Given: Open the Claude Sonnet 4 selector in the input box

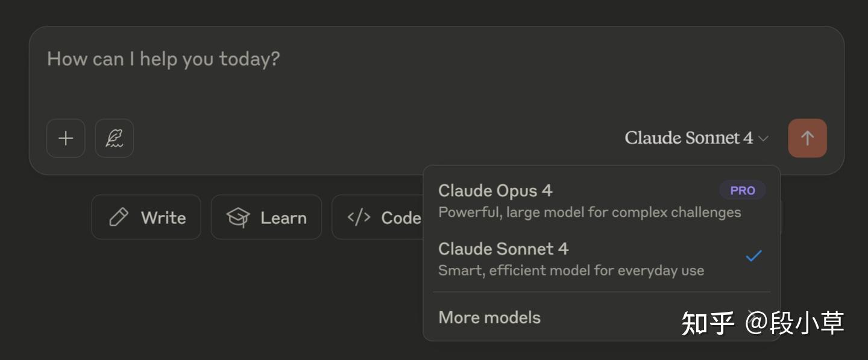Looking at the screenshot, I should pyautogui.click(x=689, y=138).
